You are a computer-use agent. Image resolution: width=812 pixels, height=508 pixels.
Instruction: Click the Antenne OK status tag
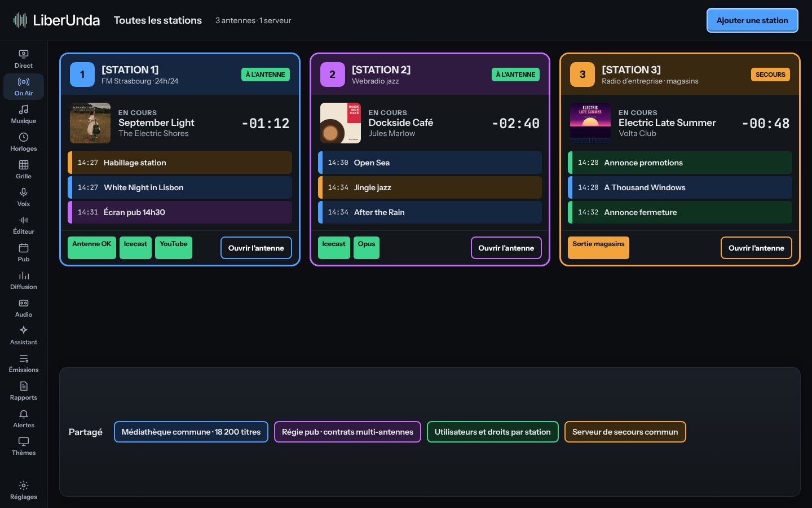click(92, 248)
